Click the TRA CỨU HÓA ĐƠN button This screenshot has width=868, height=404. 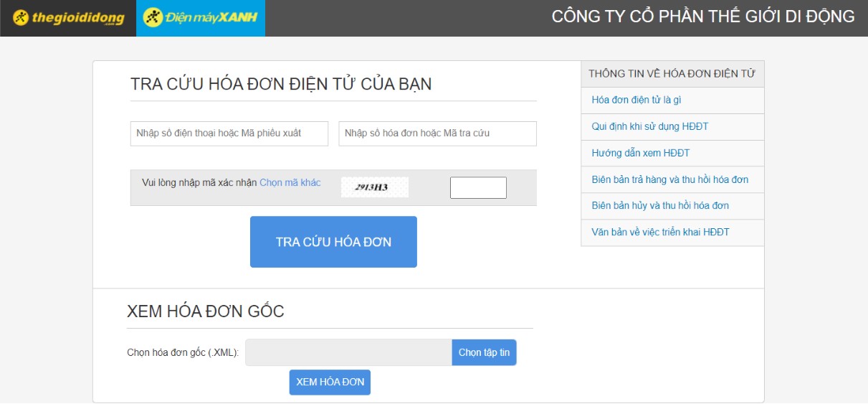[333, 242]
